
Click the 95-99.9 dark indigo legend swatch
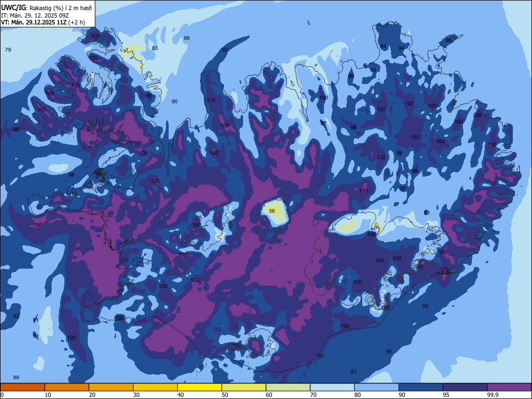click(x=465, y=387)
